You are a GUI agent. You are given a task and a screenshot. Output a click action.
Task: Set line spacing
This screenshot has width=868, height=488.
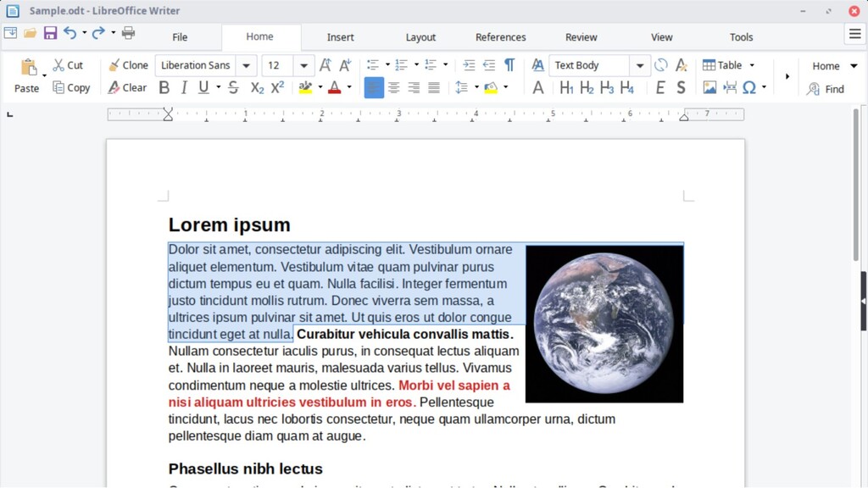[462, 87]
